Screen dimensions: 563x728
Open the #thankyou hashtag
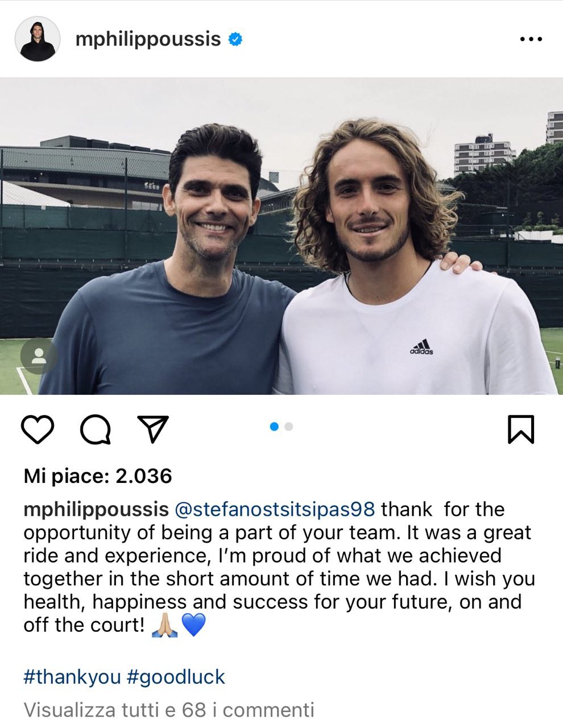click(72, 677)
